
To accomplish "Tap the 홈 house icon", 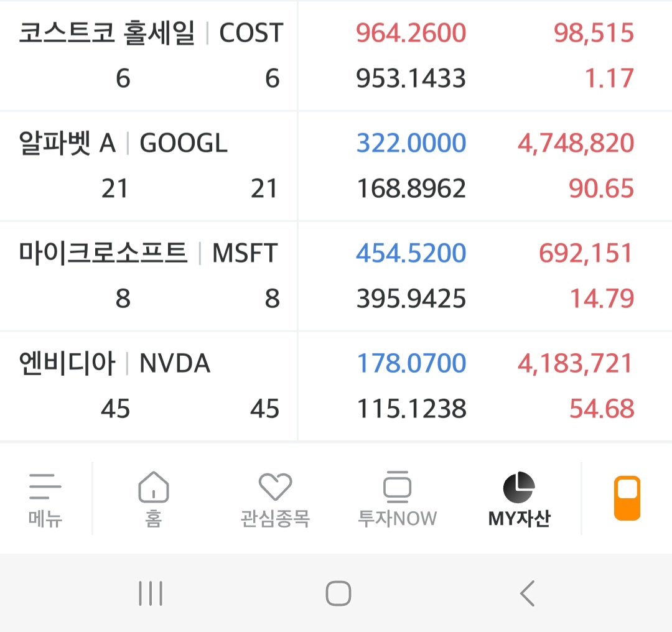I will [x=154, y=486].
